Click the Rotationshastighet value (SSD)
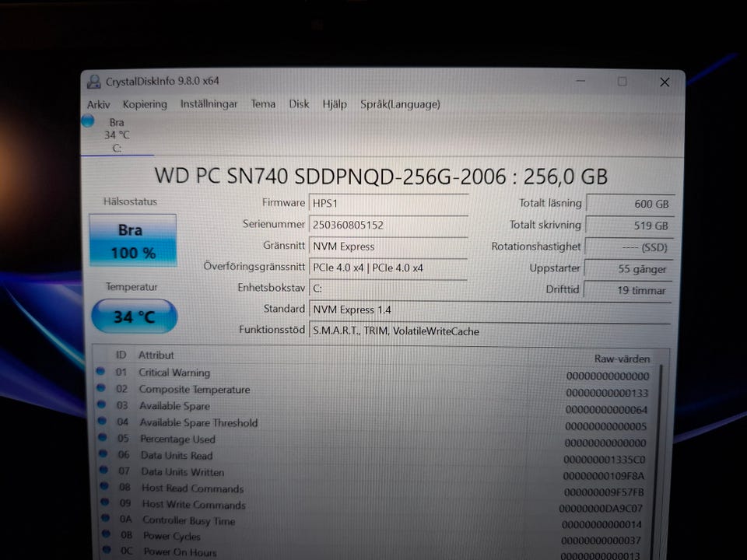 pyautogui.click(x=629, y=247)
